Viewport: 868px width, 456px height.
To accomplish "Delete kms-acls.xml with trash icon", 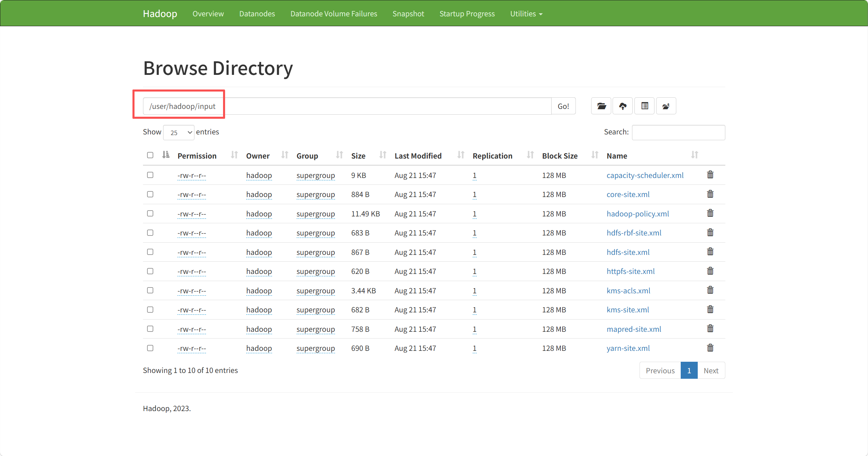I will [710, 290].
